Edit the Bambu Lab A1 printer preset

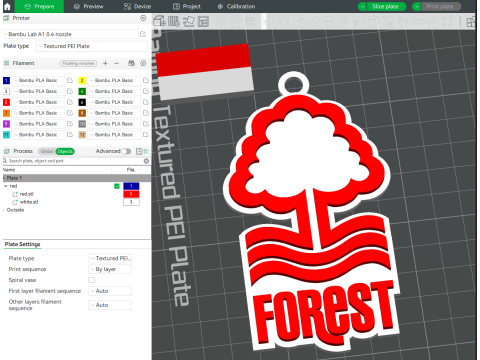pos(143,34)
